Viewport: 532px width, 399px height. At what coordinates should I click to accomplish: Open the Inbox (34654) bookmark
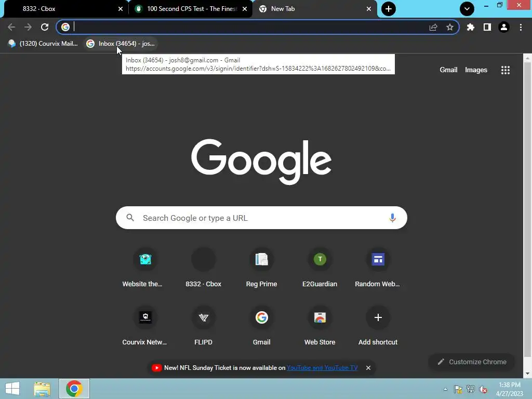121,44
